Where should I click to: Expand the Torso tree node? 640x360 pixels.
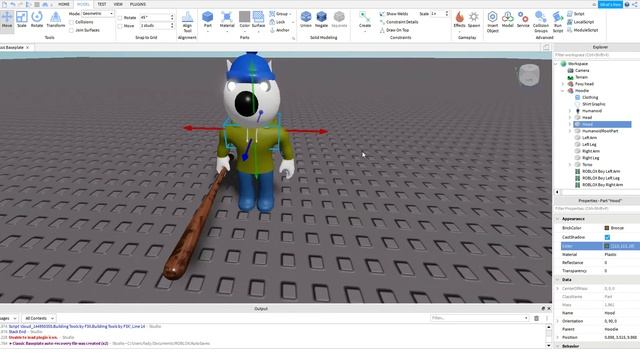pyautogui.click(x=570, y=164)
